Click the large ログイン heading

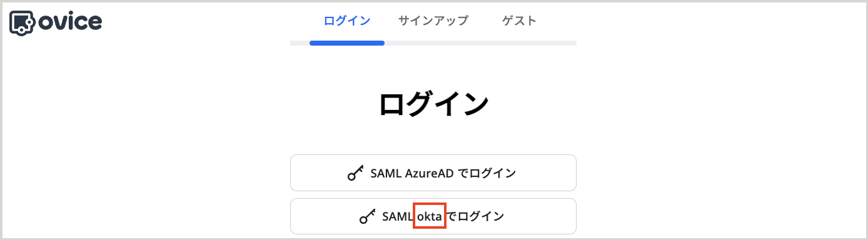pyautogui.click(x=433, y=104)
